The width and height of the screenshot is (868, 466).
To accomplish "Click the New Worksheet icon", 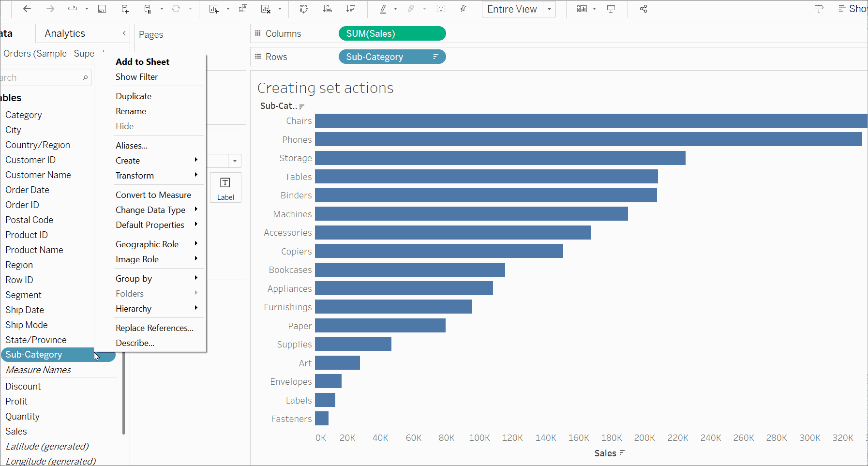I will click(214, 9).
